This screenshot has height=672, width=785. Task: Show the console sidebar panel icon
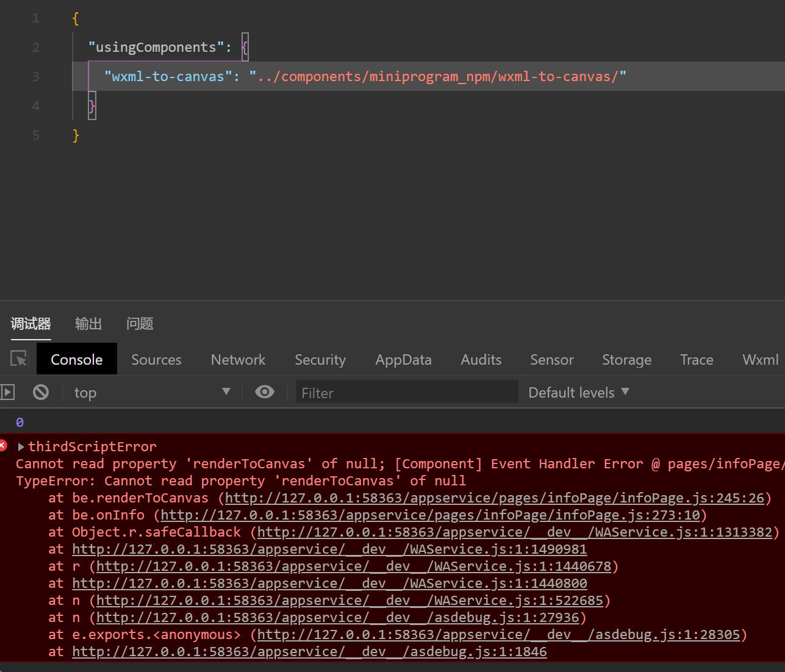(x=7, y=392)
